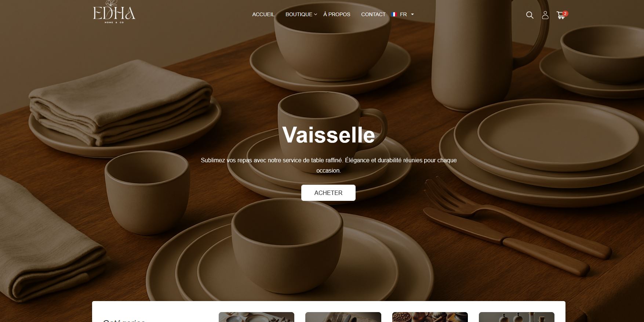Click the Acheter button

(328, 193)
